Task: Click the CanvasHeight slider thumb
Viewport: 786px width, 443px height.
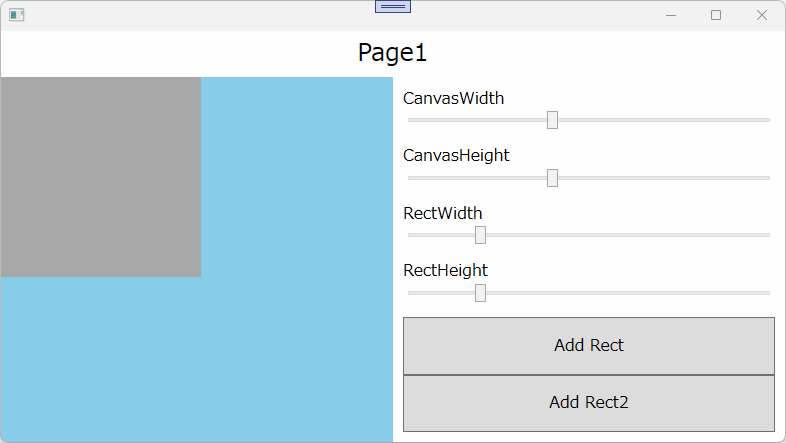Action: point(552,178)
